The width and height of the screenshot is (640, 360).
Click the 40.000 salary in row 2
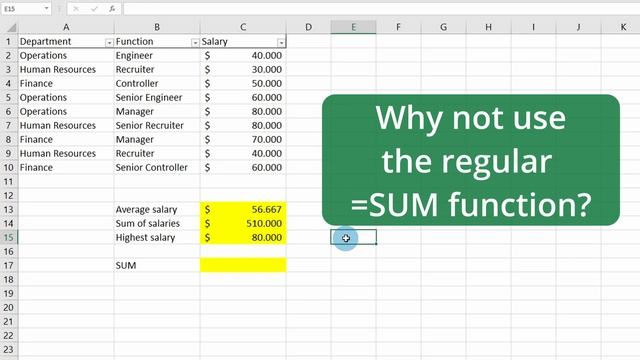pos(243,56)
